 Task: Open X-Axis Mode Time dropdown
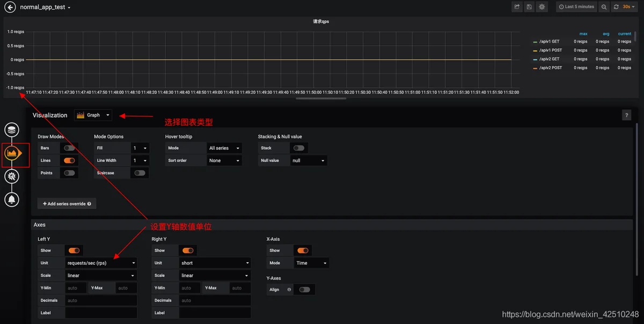pyautogui.click(x=312, y=263)
